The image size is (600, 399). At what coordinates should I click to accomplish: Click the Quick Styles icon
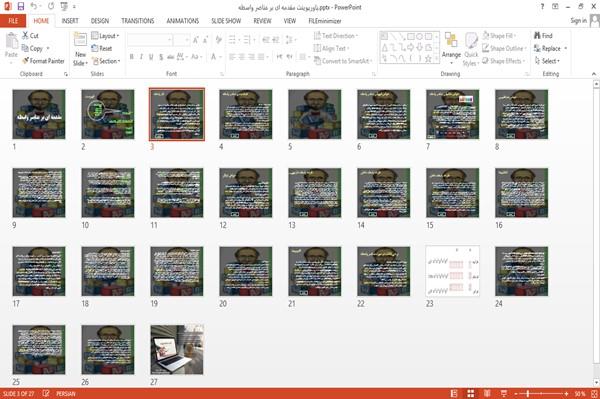click(471, 40)
